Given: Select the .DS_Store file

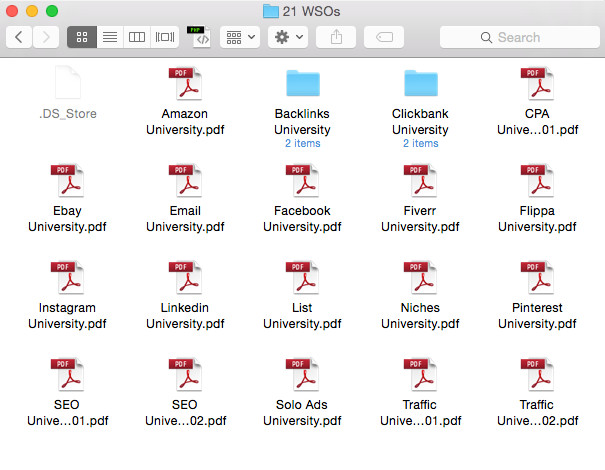Looking at the screenshot, I should [x=67, y=84].
